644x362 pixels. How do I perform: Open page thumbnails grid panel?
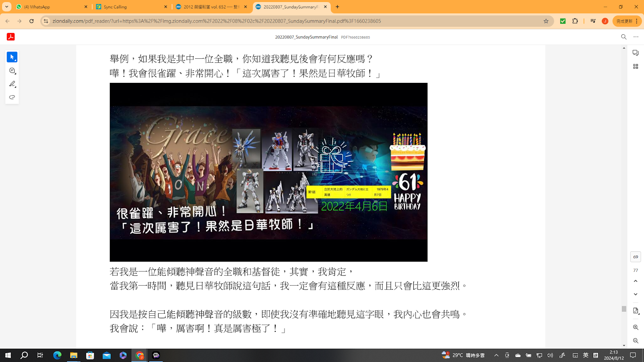click(636, 66)
